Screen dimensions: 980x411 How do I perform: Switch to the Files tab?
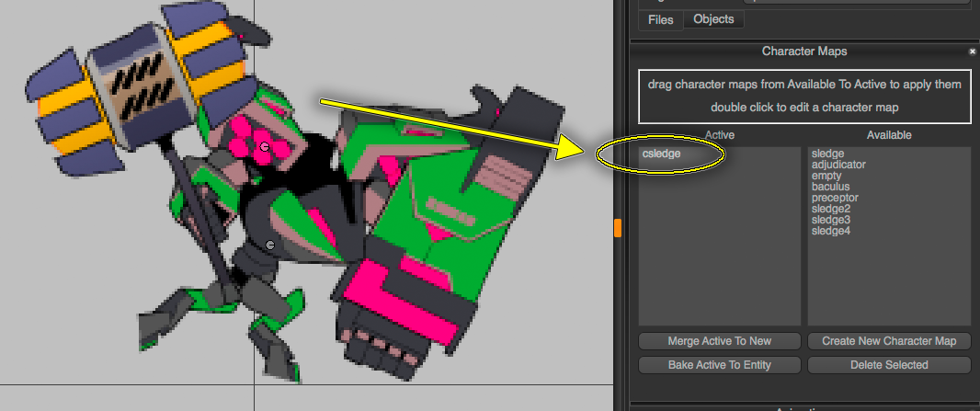tap(661, 20)
